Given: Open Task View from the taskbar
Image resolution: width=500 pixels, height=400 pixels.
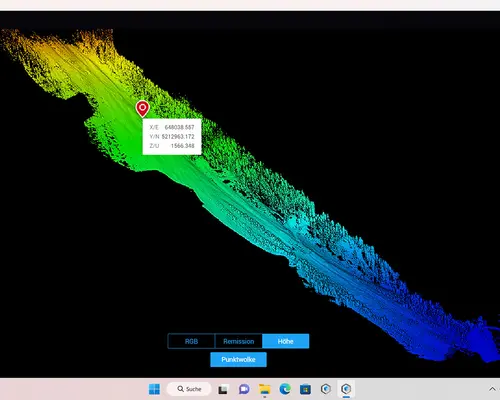Looking at the screenshot, I should click(x=223, y=389).
